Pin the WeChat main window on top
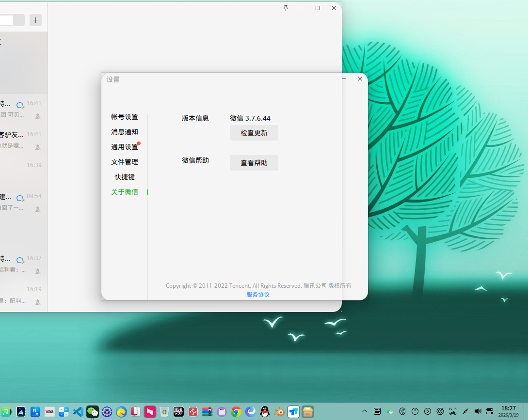528x420 pixels. [286, 8]
